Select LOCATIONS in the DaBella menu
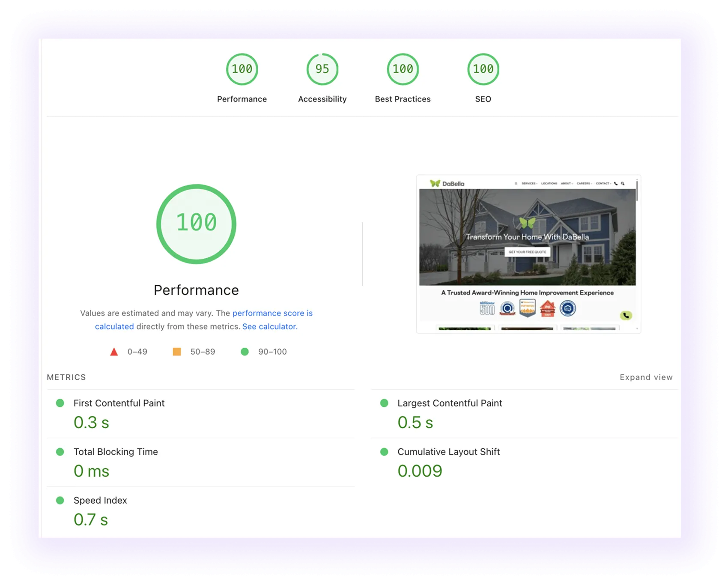 (x=549, y=183)
